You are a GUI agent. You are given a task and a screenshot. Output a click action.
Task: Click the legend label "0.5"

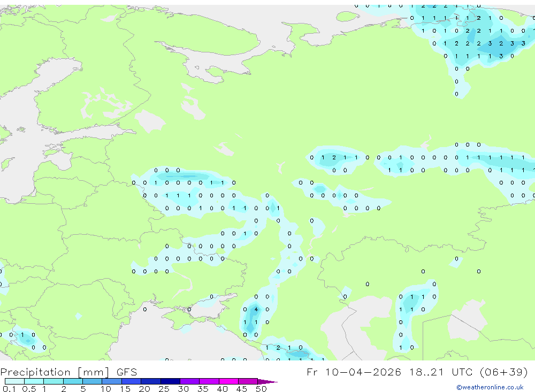[x=29, y=389]
